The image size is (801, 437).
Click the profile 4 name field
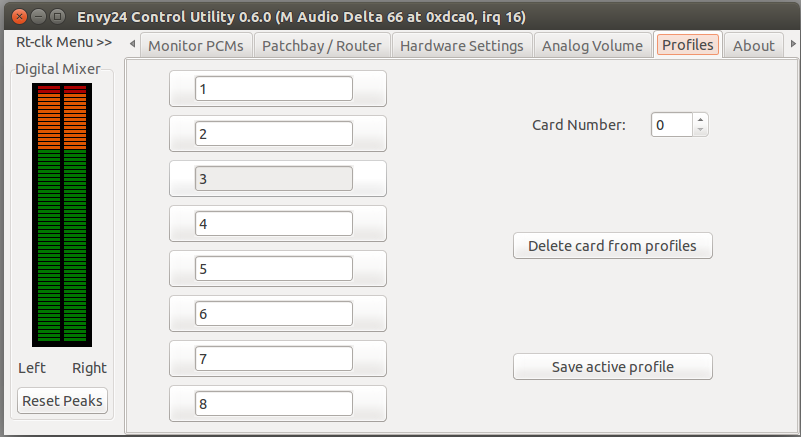tap(274, 224)
